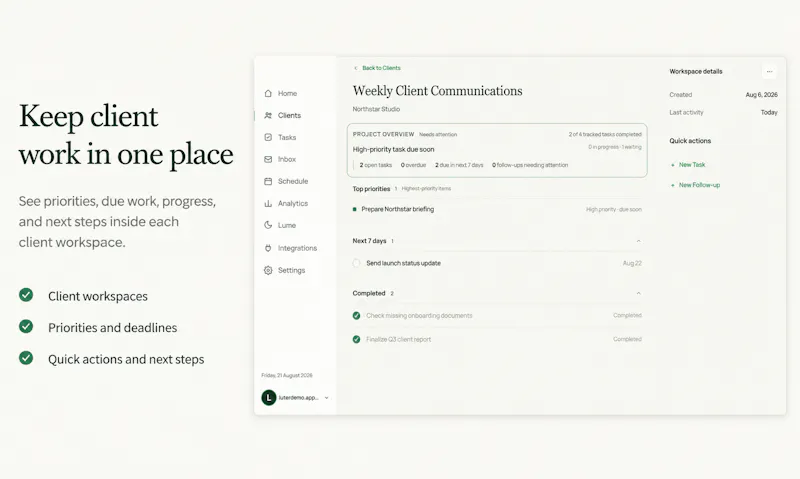Click the Integrations plug icon
800x479 pixels.
coord(268,248)
